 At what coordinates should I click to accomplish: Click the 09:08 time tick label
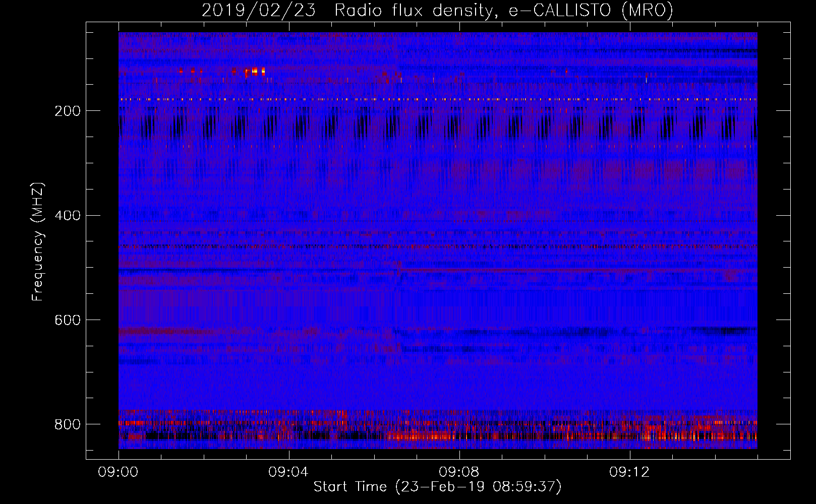(x=459, y=472)
